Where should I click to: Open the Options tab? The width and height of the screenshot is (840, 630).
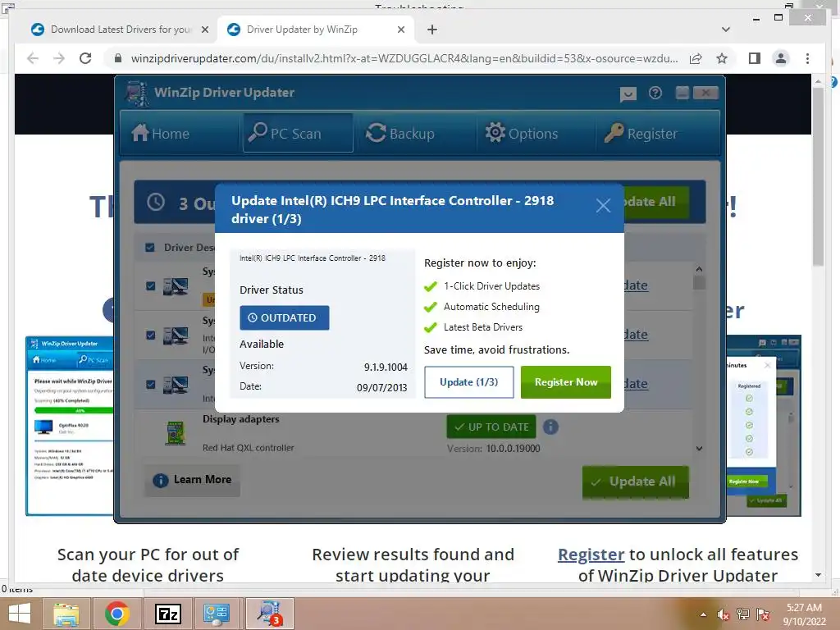pos(521,133)
